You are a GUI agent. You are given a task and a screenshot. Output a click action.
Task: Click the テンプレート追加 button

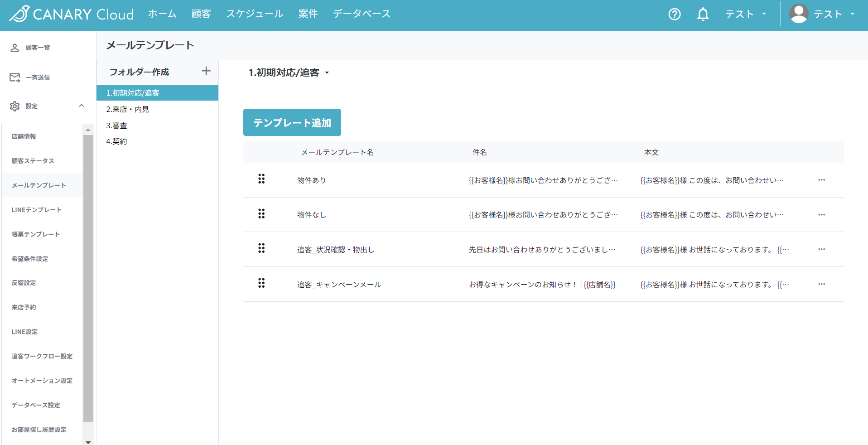click(x=292, y=122)
